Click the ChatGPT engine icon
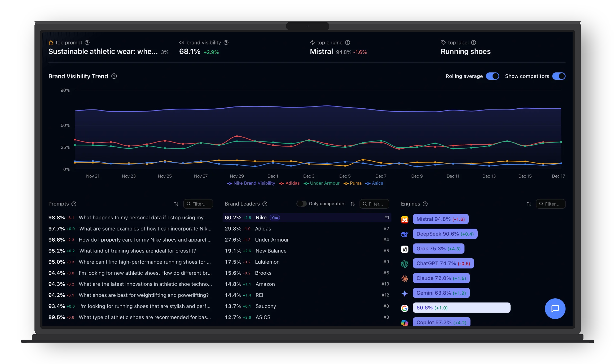Viewport: 615px width, 364px height. 405,264
